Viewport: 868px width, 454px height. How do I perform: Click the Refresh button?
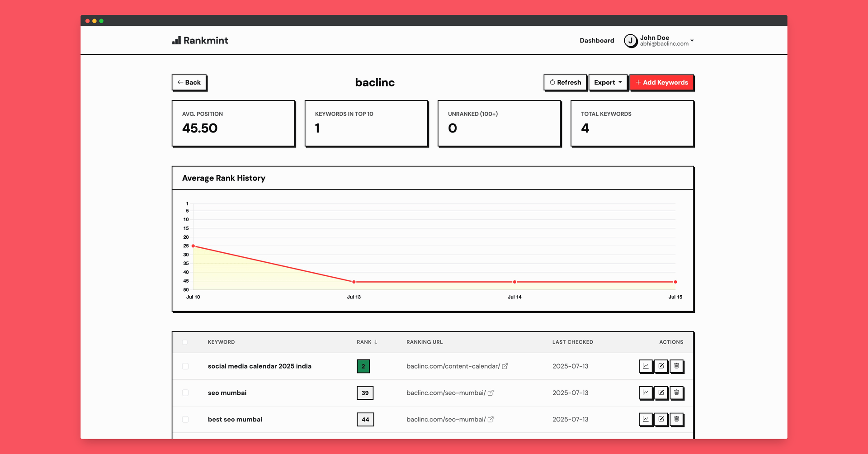coord(565,82)
